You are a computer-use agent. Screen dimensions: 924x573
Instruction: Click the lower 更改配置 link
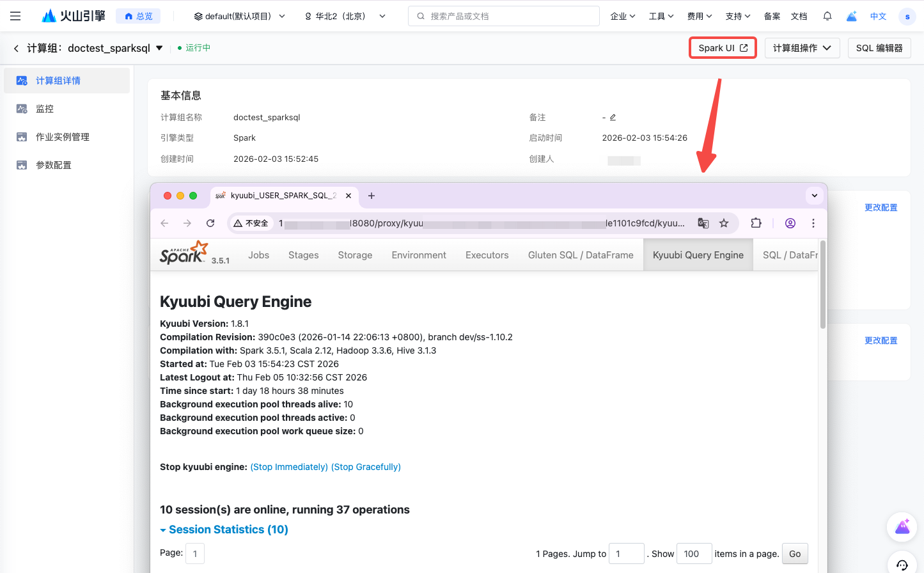881,340
